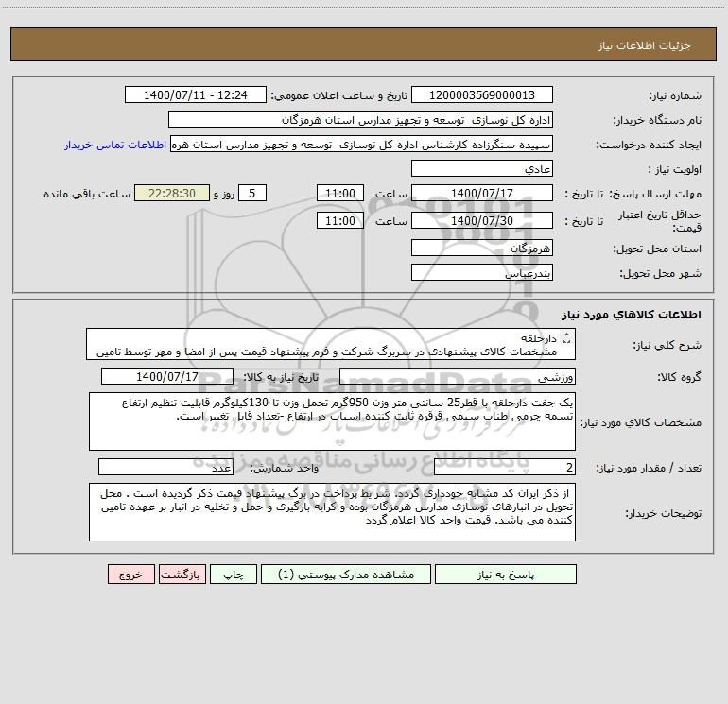This screenshot has height=704, width=728.
Task: Open مشاهده مدارک پیوستی (1) button
Action: point(346,574)
